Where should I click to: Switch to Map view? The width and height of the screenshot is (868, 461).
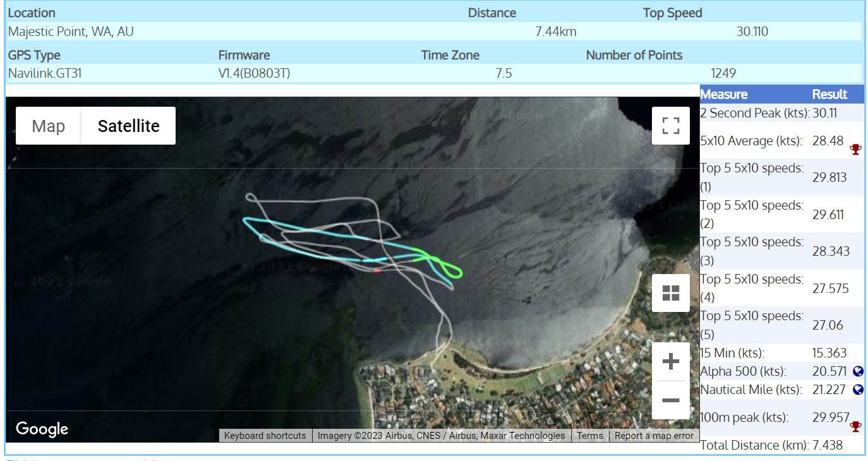pyautogui.click(x=49, y=126)
